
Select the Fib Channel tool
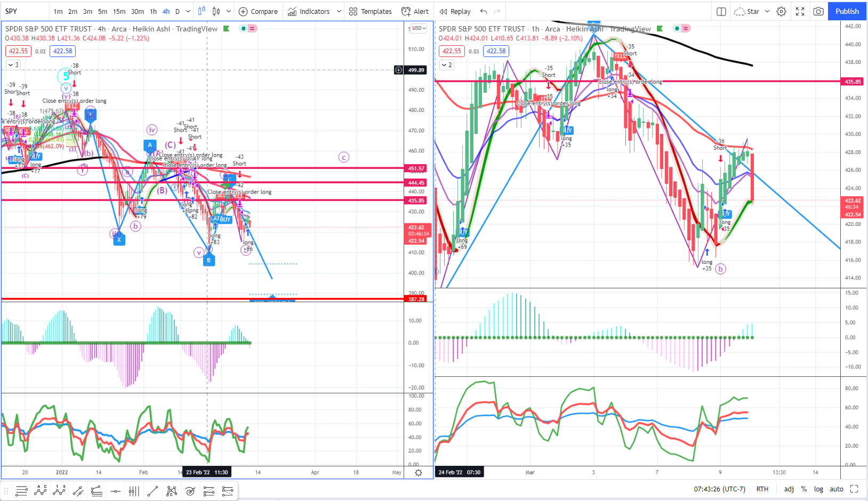228,491
